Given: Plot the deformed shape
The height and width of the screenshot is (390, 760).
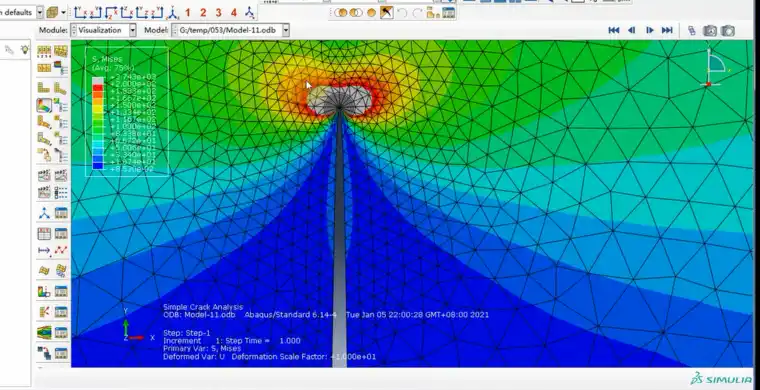Looking at the screenshot, I should (x=61, y=88).
